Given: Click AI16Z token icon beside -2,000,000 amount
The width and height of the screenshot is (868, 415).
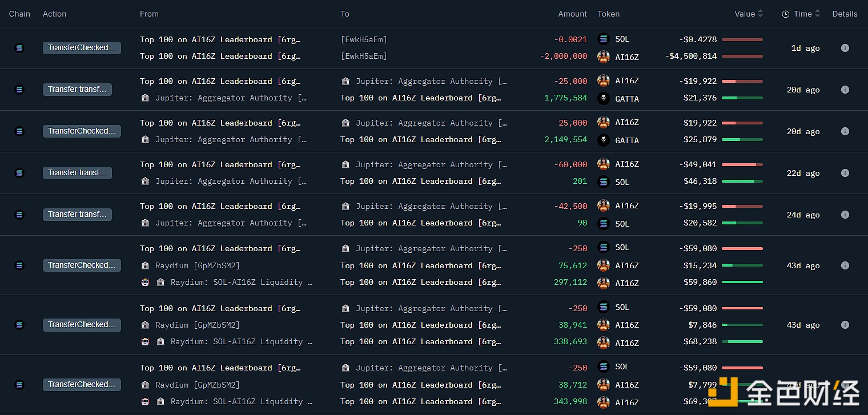Looking at the screenshot, I should [x=603, y=57].
